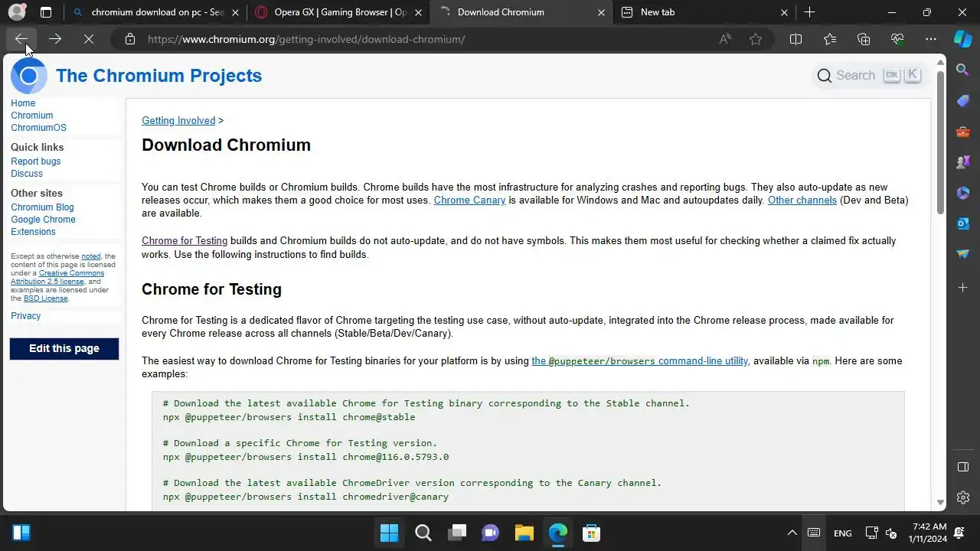Click the browser Forward arrow

point(55,39)
